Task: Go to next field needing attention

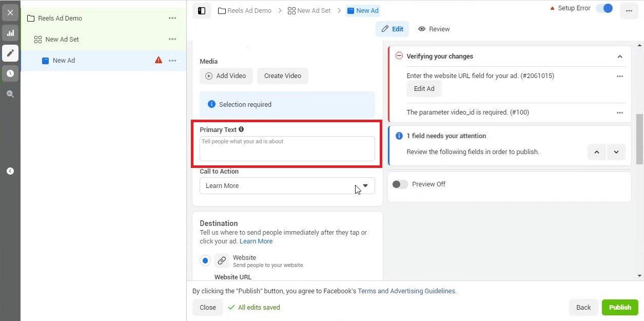Action: click(616, 152)
